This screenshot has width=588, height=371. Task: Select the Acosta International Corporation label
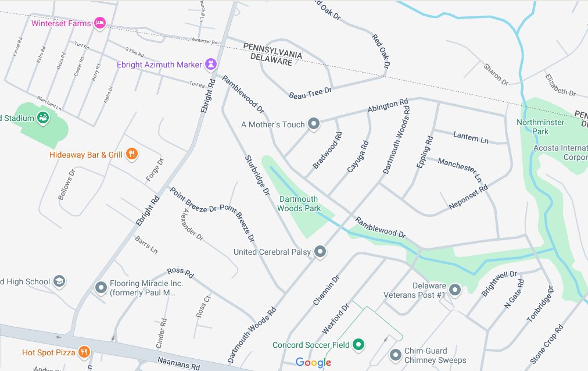point(561,152)
